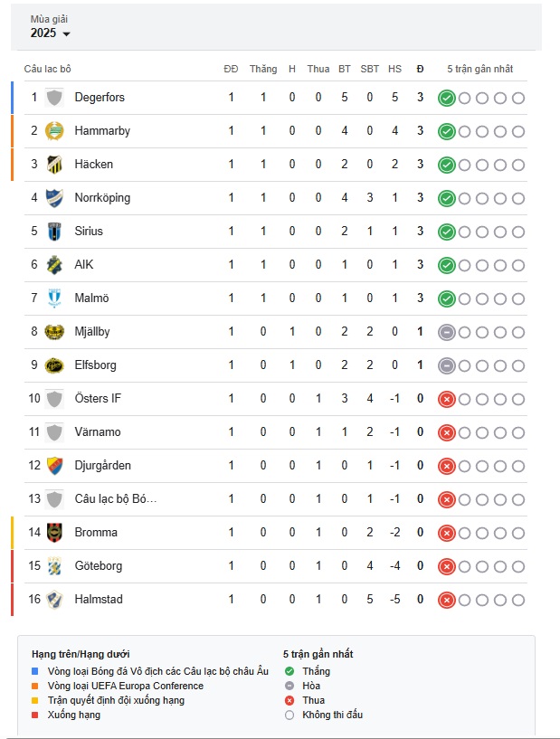Click the Häcken club crest icon

click(x=54, y=165)
